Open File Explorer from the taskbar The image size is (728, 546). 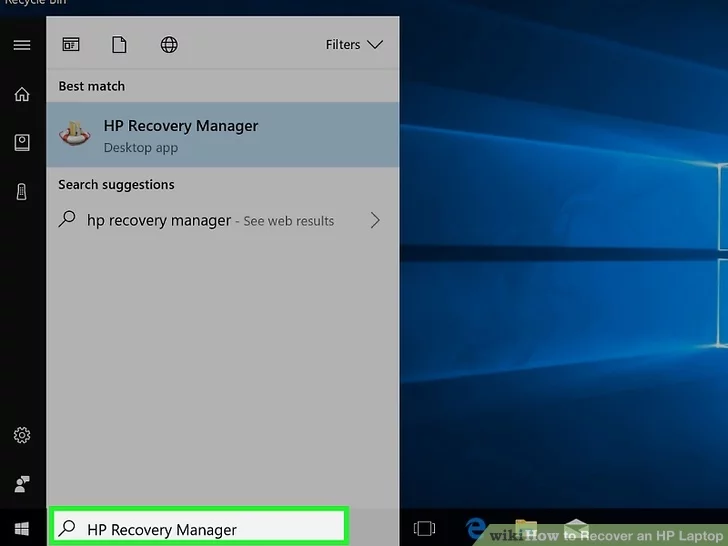coord(526,528)
